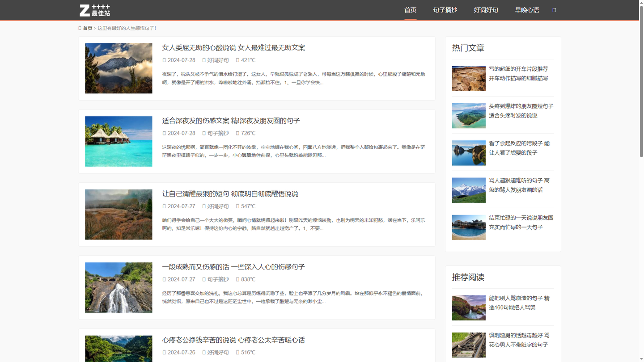
Task: Click view count 547℃
Action: [248, 206]
